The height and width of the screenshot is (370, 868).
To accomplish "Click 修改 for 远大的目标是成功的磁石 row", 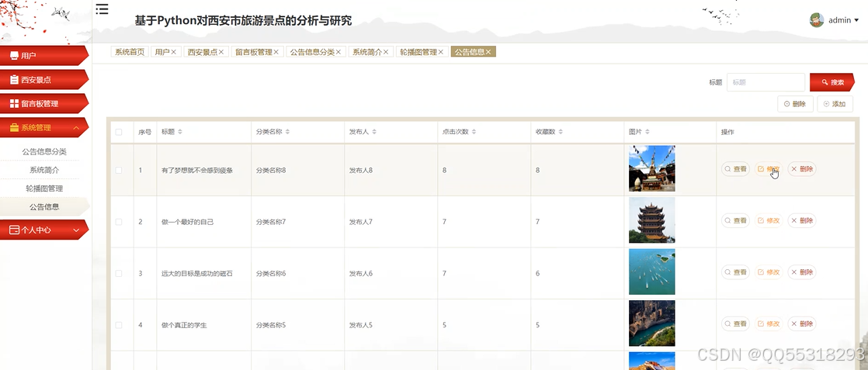I will [x=769, y=272].
